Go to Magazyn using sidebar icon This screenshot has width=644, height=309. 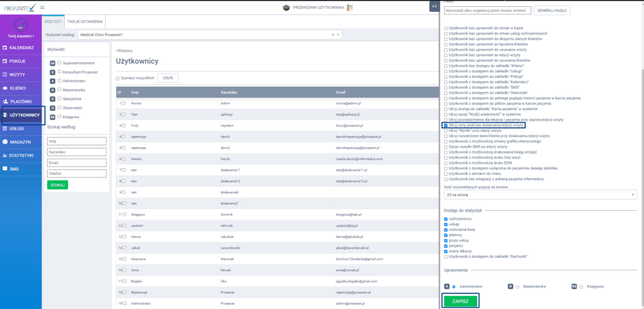5,142
